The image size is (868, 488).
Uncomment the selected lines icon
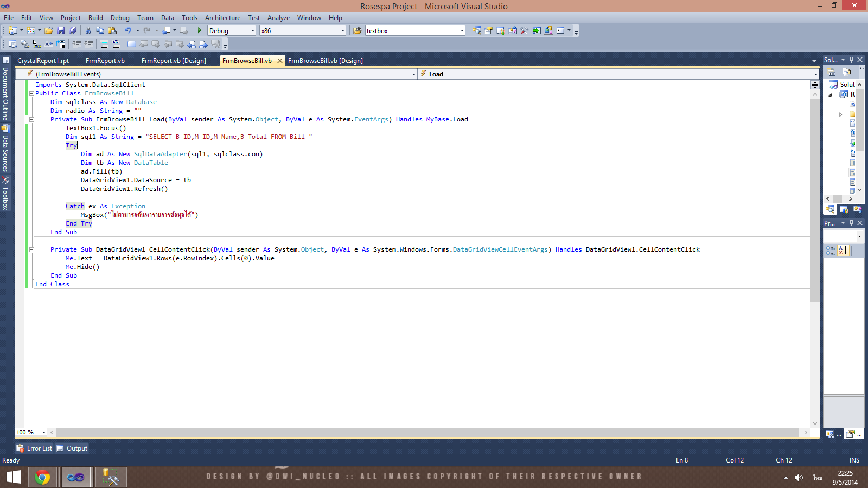[x=116, y=44]
